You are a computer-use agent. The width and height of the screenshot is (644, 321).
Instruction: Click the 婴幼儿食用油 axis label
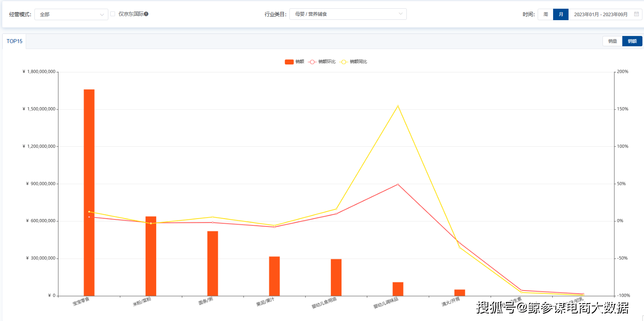tap(324, 303)
